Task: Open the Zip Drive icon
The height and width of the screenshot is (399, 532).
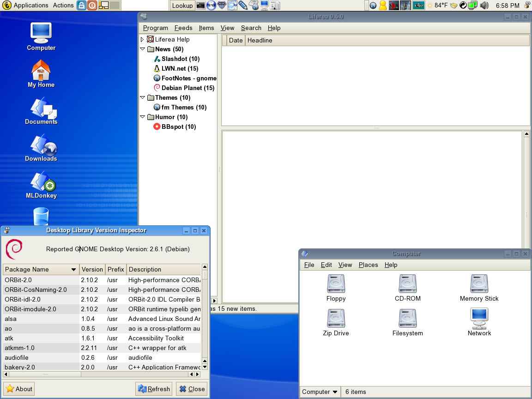Action: 336,323
